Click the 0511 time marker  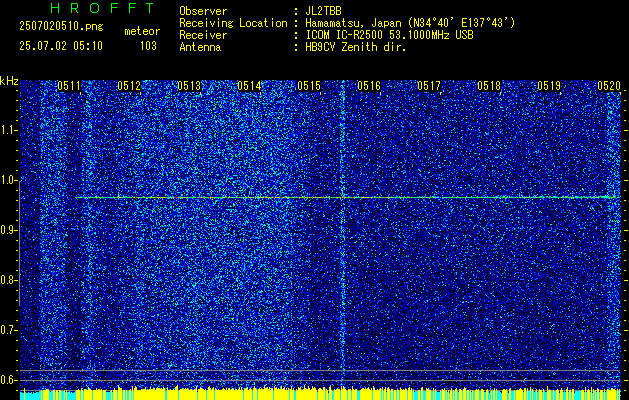click(x=68, y=85)
